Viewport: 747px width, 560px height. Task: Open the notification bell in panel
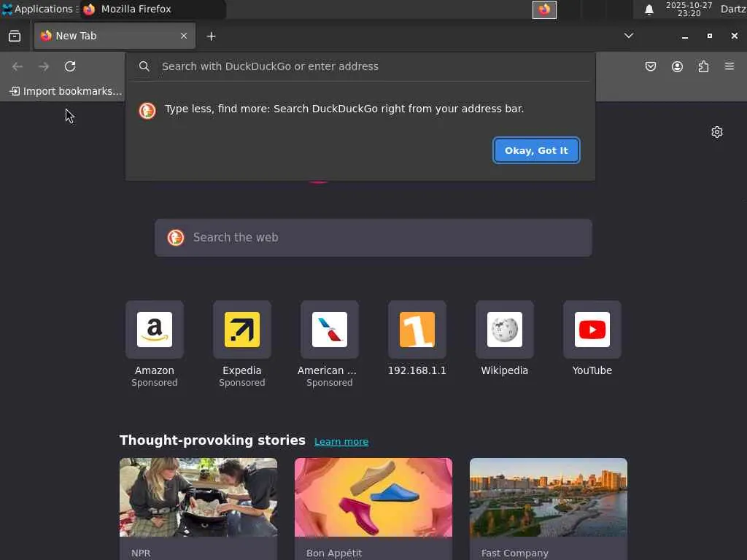(649, 9)
